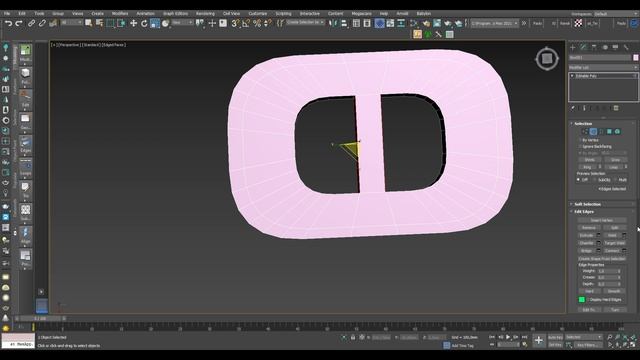The image size is (640, 360).
Task: Open the Rendering menu
Action: point(205,13)
